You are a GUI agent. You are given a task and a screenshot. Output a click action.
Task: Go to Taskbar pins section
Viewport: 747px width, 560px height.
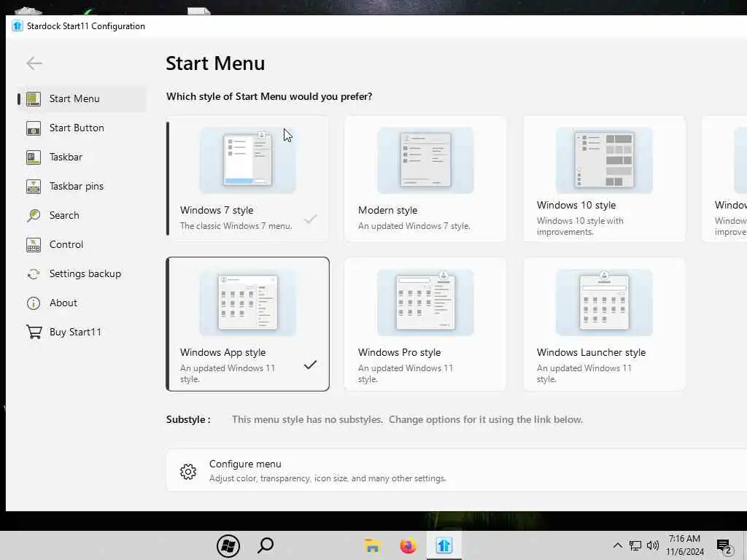82,186
